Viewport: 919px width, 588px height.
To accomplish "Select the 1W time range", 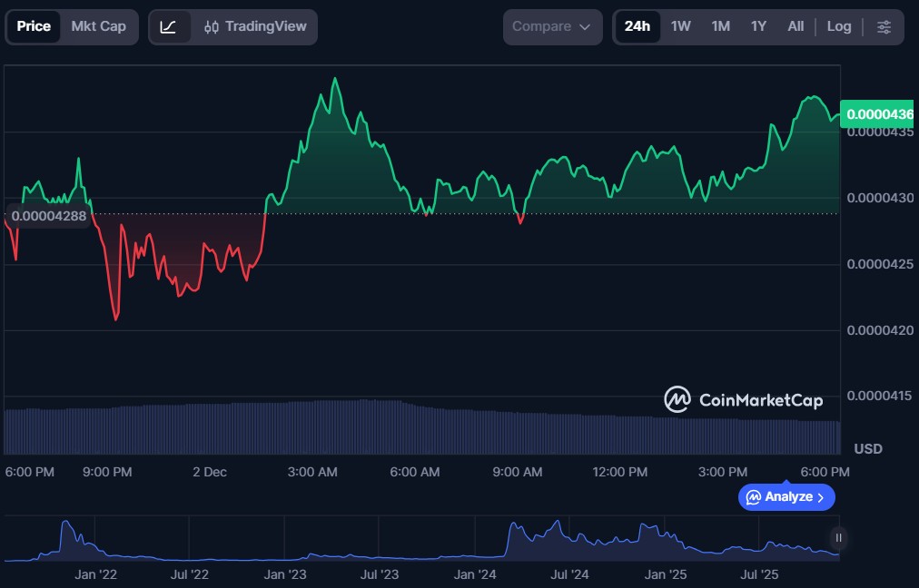I will pyautogui.click(x=681, y=26).
